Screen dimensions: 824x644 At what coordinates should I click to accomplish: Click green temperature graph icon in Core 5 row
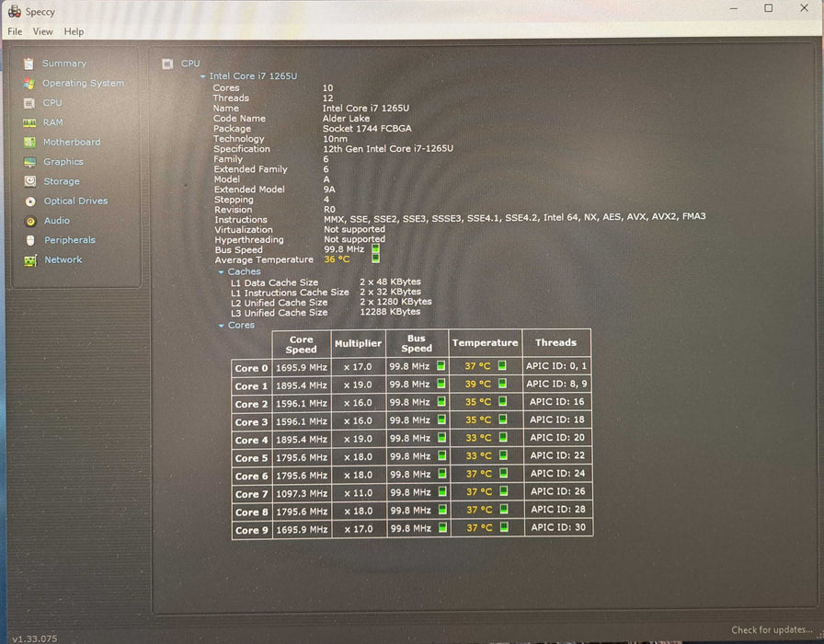[503, 454]
